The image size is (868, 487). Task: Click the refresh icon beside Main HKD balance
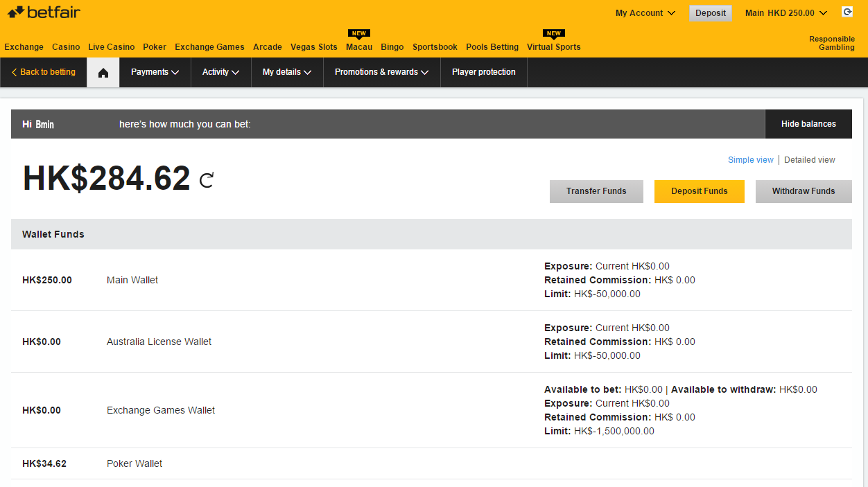[847, 12]
